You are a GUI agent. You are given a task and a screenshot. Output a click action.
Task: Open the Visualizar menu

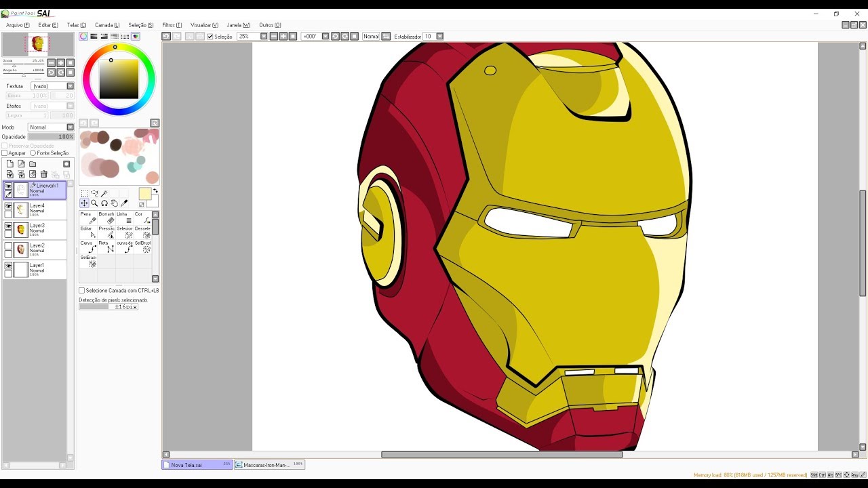tap(204, 25)
